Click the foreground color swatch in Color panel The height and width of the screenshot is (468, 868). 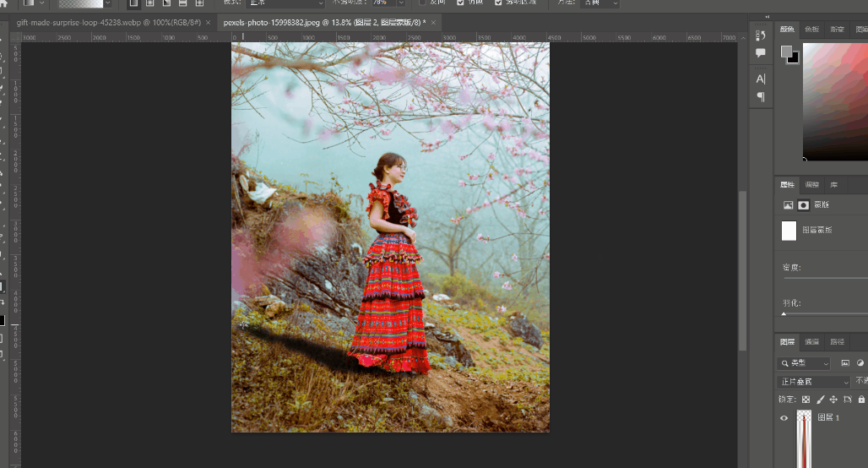point(787,52)
